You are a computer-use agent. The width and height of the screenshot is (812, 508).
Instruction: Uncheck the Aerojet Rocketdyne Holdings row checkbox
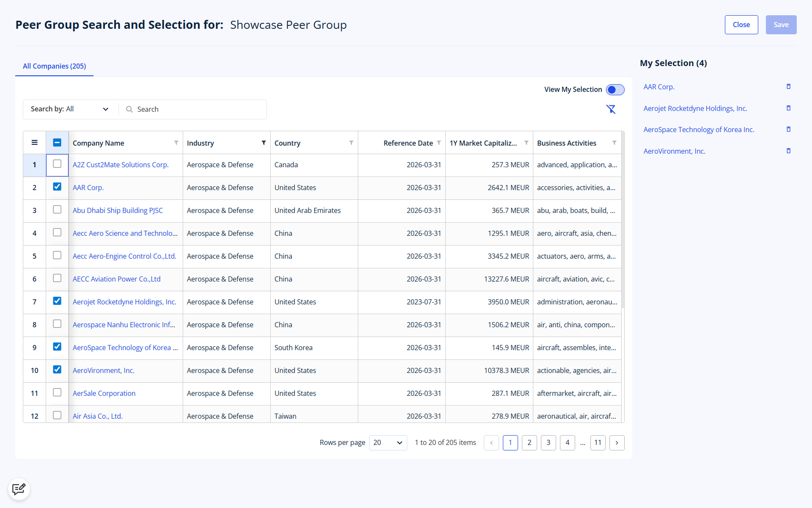click(57, 301)
